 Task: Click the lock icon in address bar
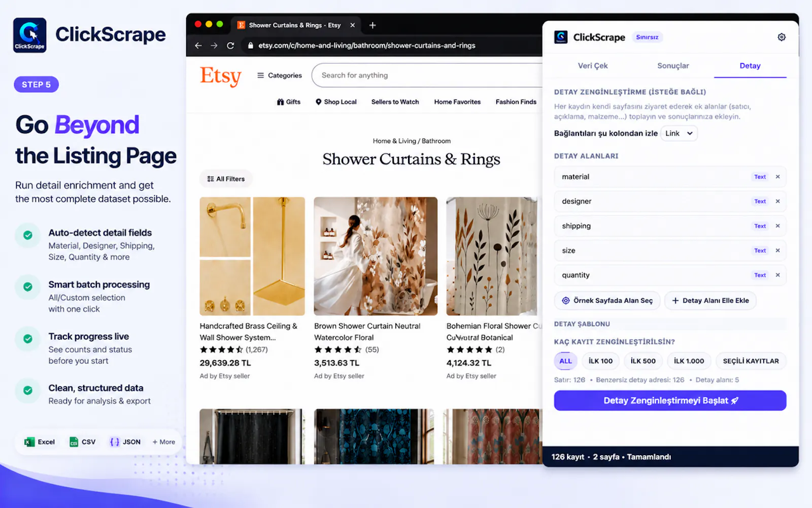point(250,46)
